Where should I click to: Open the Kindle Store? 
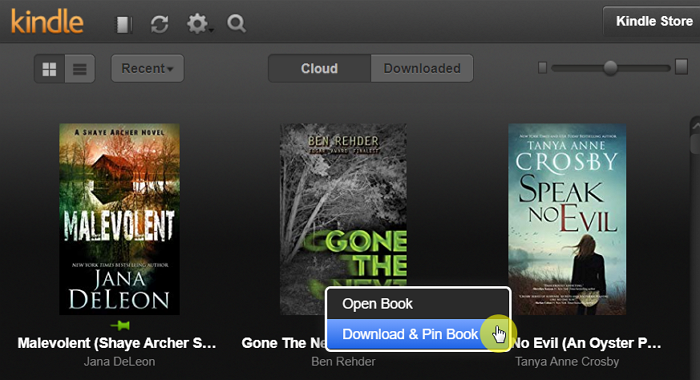click(x=652, y=21)
